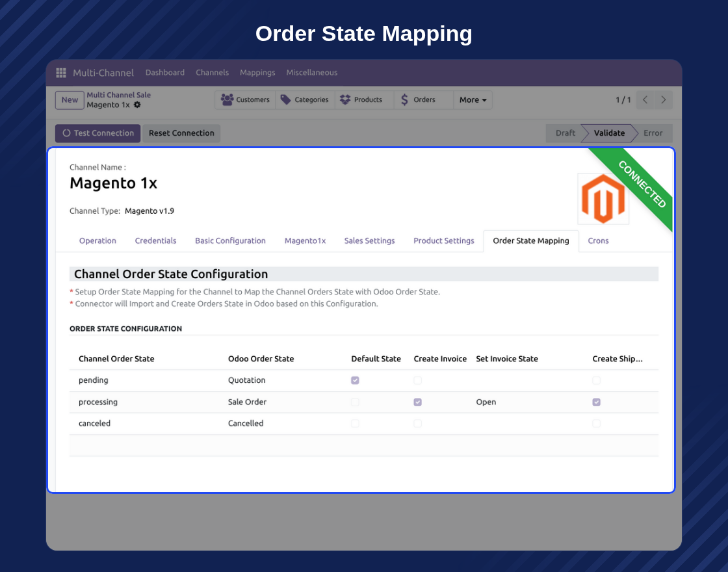Toggle Create Shipment checkbox for processing
This screenshot has width=728, height=572.
click(597, 402)
